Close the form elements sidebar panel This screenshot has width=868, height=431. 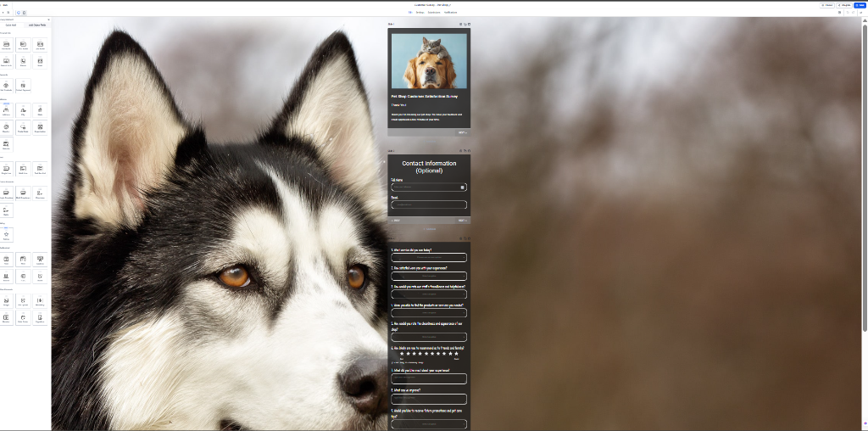point(48,20)
